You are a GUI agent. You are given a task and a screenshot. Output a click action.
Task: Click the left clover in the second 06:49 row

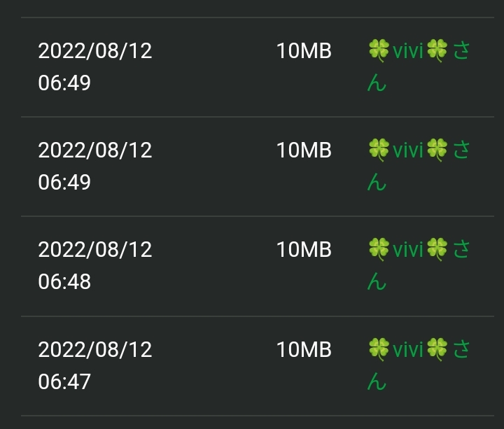coord(379,150)
